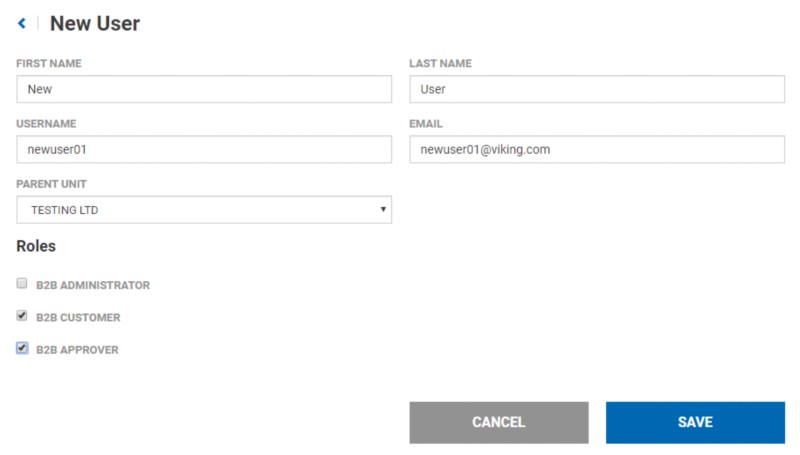Toggle off the B2B Approver checkbox

pyautogui.click(x=22, y=349)
